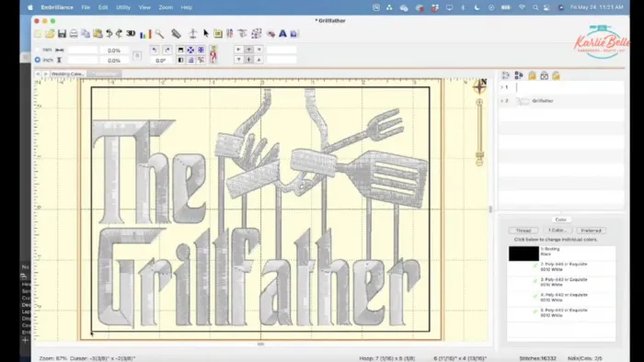Viewport: 644px width, 362px height.
Task: Click the 1 Color... button
Action: [x=557, y=231]
